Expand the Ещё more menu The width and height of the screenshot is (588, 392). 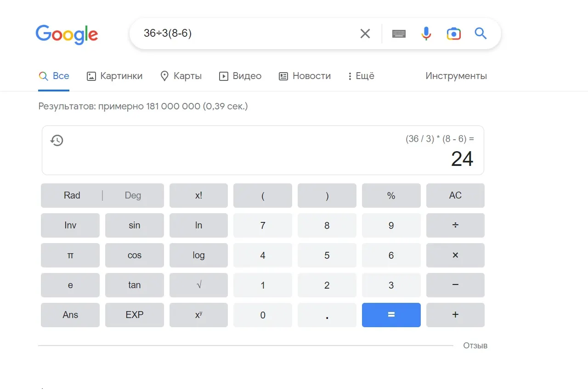(361, 76)
